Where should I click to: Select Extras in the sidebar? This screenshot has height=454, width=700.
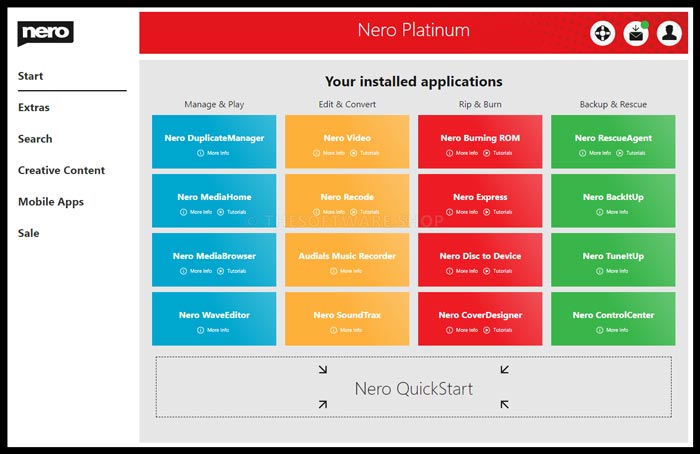click(33, 107)
